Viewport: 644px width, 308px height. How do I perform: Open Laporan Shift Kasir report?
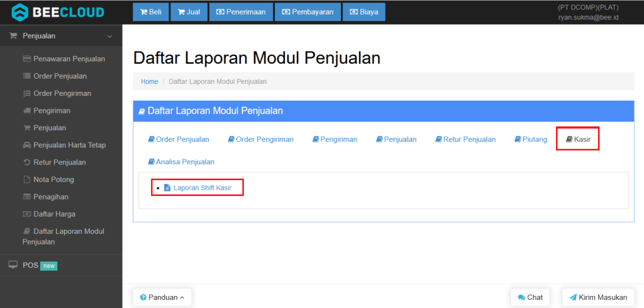coord(203,188)
